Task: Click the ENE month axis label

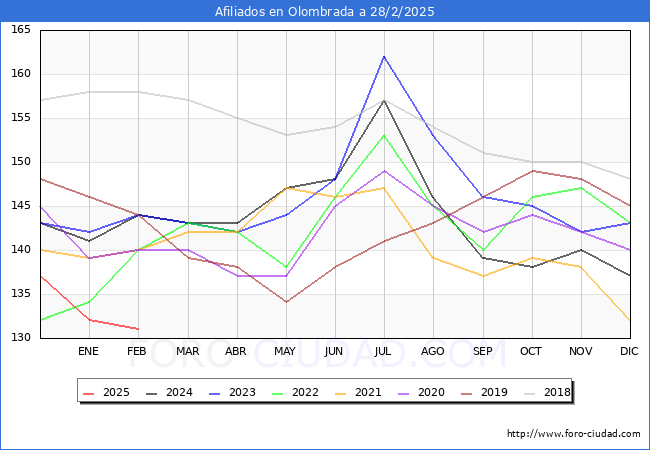Action: tap(88, 351)
